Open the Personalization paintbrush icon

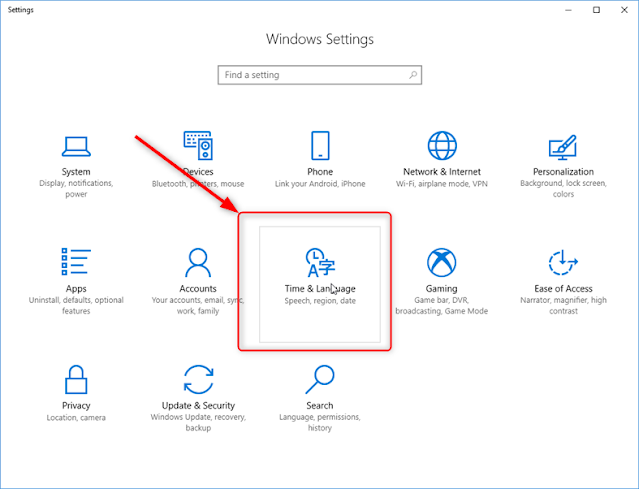563,147
